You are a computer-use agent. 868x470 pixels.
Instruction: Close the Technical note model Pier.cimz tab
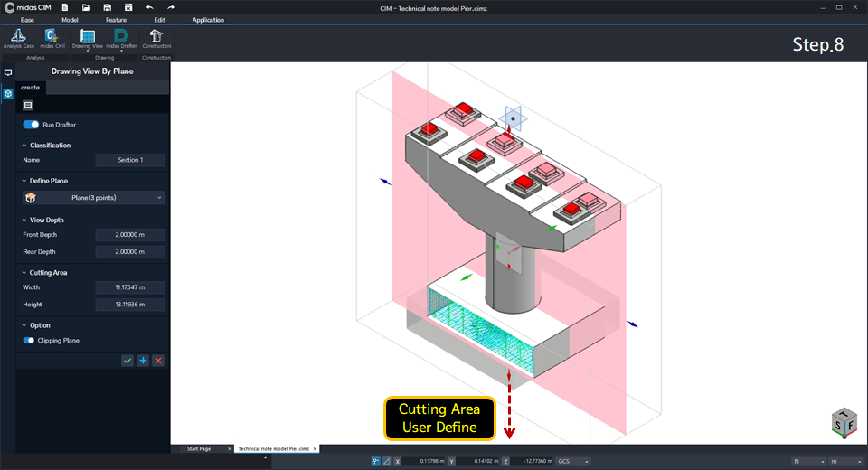[x=315, y=449]
